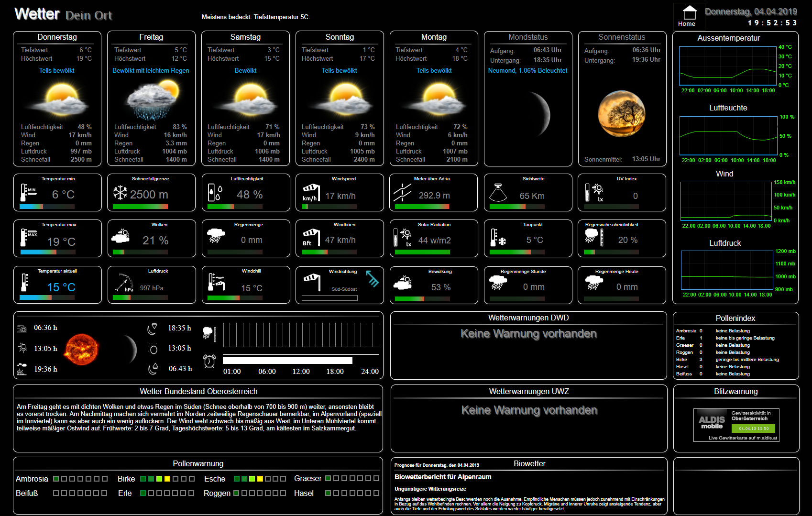Click the Regenmenge rain cloud icon
Image resolution: width=812 pixels, height=516 pixels.
coord(216,236)
